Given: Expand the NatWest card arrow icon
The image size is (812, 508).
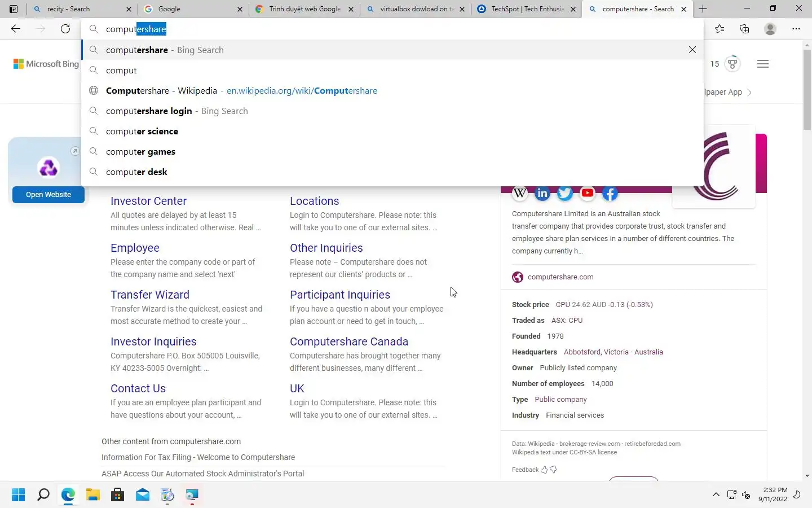Looking at the screenshot, I should click(x=75, y=151).
